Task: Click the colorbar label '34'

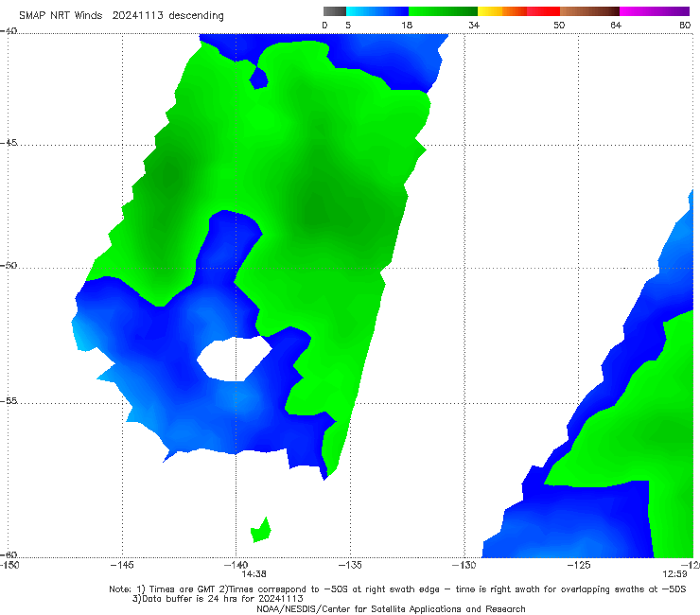Action: pos(474,25)
